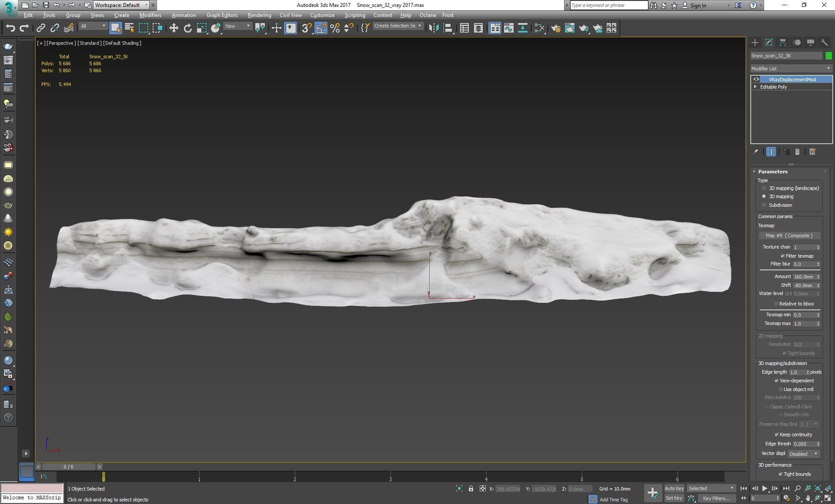The width and height of the screenshot is (835, 504).
Task: Switch to the Utilities panel tab
Action: (824, 42)
